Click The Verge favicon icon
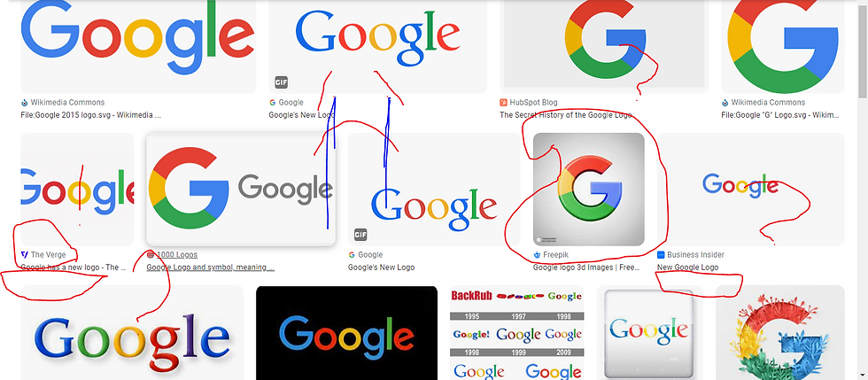This screenshot has width=868, height=380. click(25, 255)
